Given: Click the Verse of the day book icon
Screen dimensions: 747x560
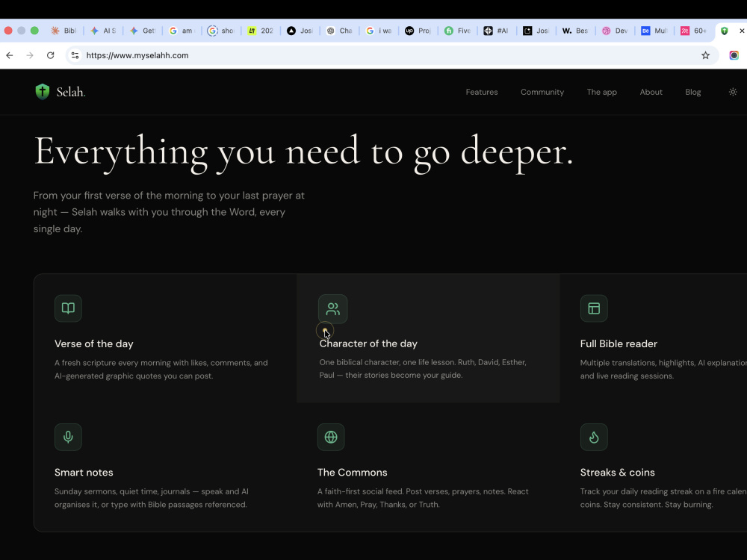Looking at the screenshot, I should tap(68, 308).
